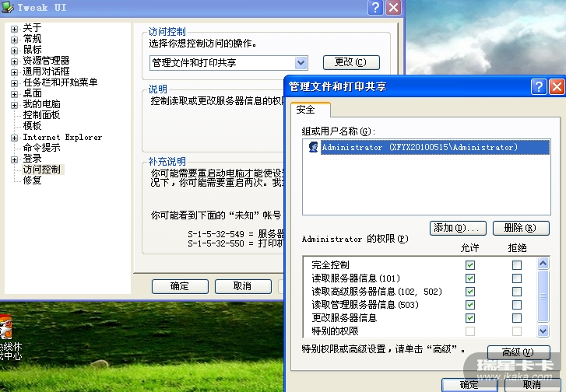Click the permissions list scroll down arrow

543,331
